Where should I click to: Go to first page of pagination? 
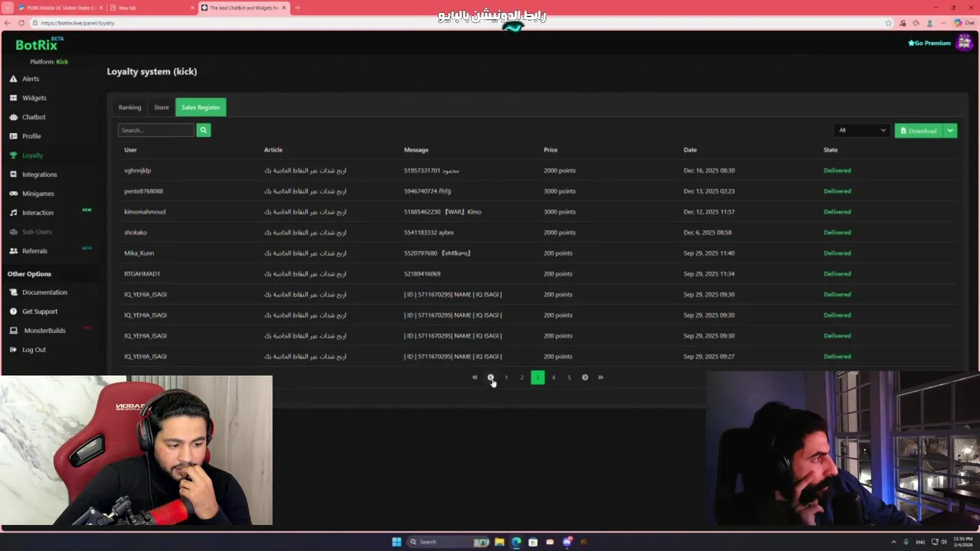(x=475, y=377)
